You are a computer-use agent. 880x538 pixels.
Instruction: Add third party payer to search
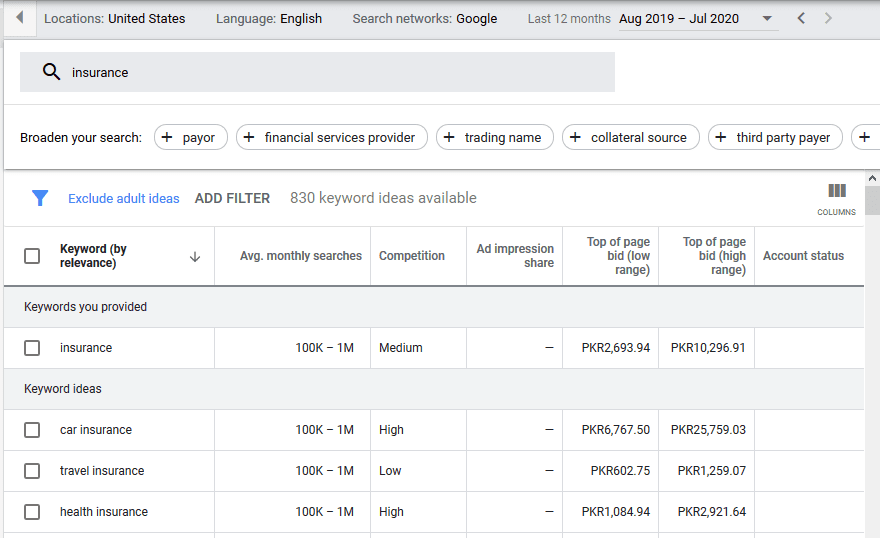[775, 137]
